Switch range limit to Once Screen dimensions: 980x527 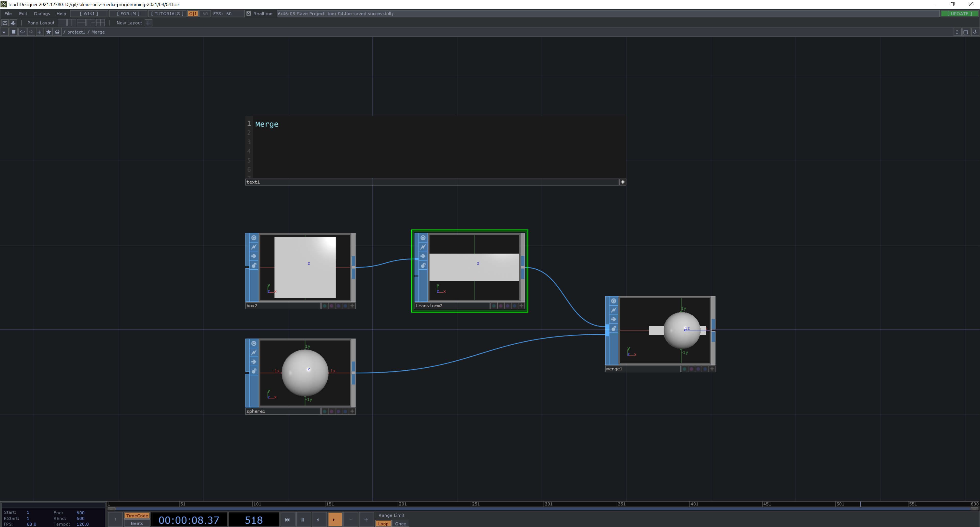(400, 524)
